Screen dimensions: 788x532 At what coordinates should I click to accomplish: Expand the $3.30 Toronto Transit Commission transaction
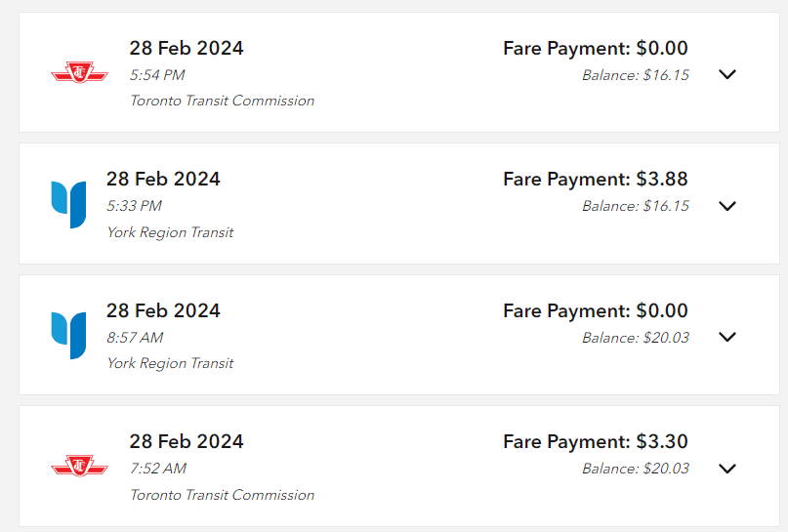click(x=726, y=468)
